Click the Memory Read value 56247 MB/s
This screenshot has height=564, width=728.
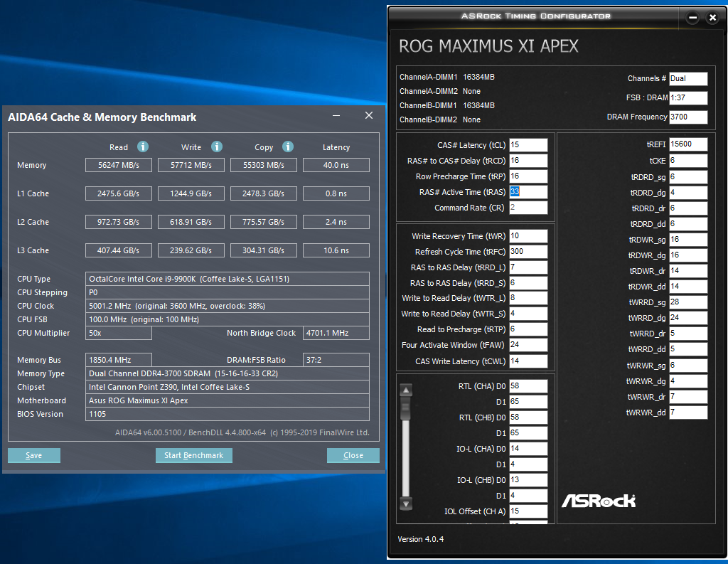coord(119,165)
